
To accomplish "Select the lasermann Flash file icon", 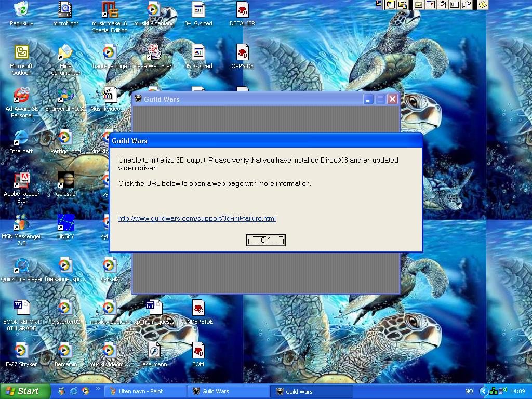I will [154, 355].
